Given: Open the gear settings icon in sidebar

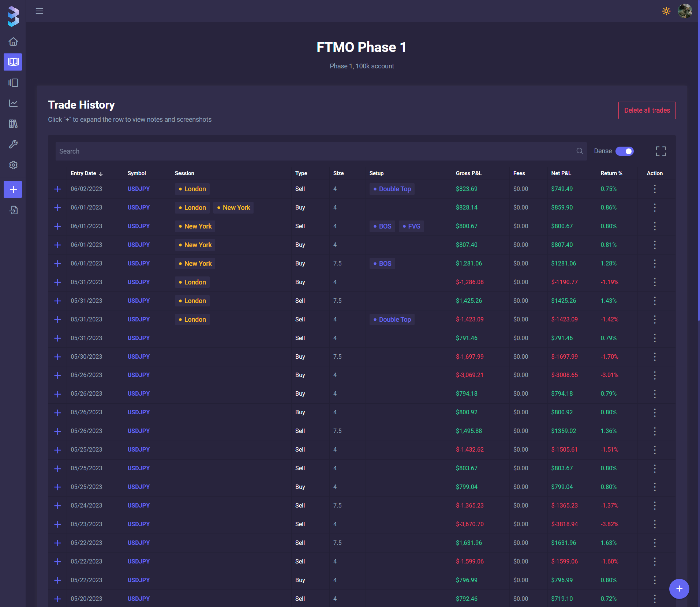Looking at the screenshot, I should click(x=13, y=165).
